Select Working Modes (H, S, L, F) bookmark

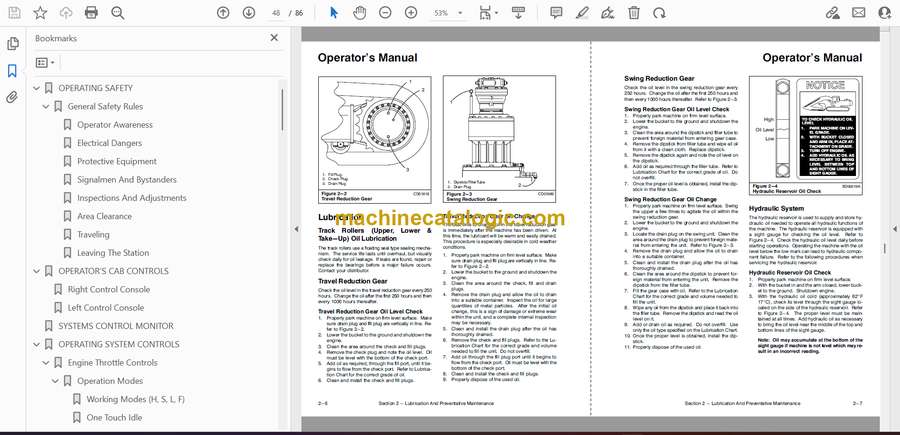pos(135,399)
